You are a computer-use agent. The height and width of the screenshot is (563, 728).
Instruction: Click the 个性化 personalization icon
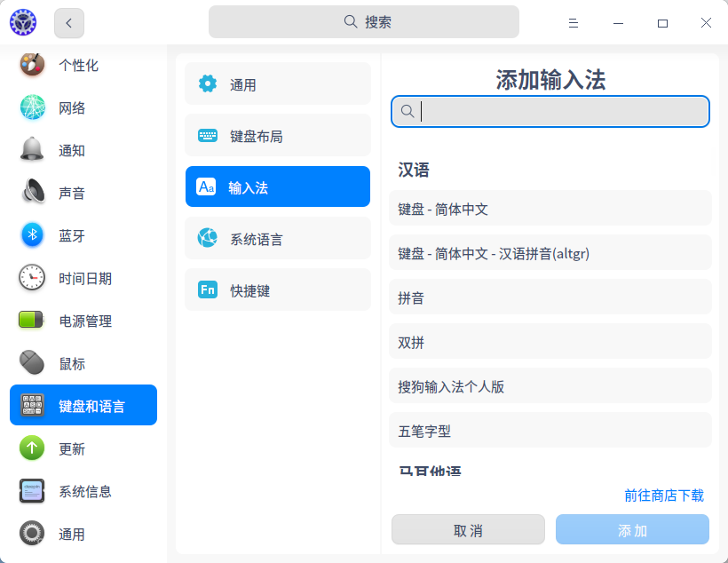coord(32,65)
